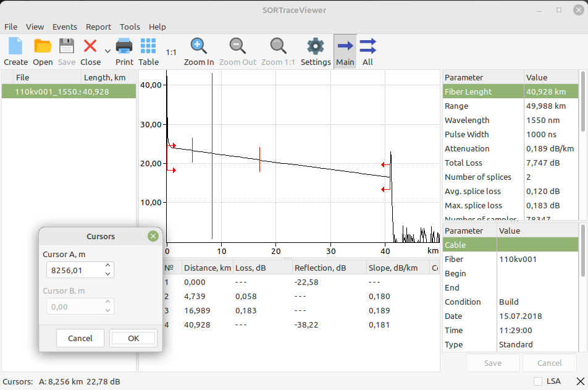Open a trace file with Open icon
This screenshot has width=588, height=390.
[43, 47]
